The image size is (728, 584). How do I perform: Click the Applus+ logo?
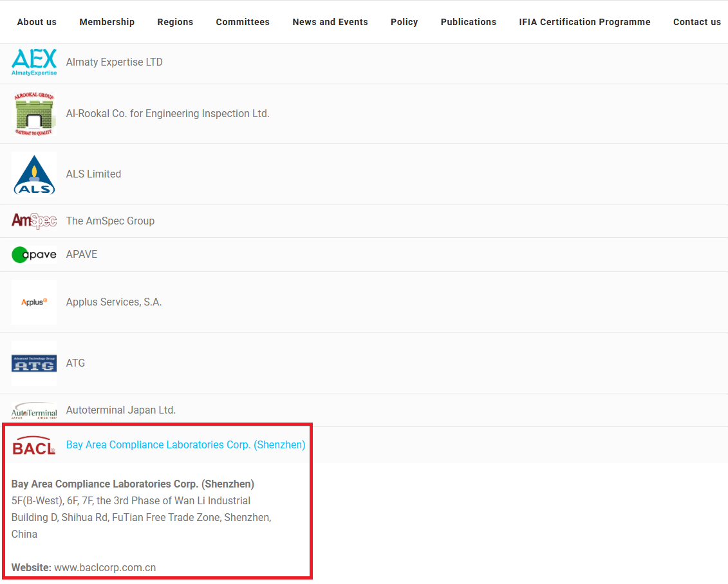pos(34,302)
